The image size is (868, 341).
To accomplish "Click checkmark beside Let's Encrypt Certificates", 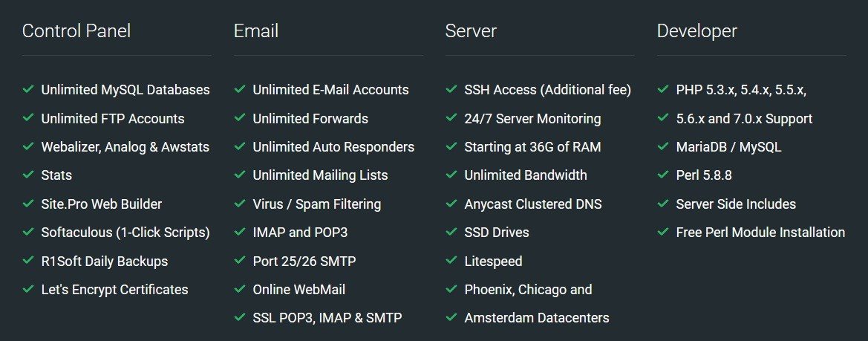I will tap(28, 288).
